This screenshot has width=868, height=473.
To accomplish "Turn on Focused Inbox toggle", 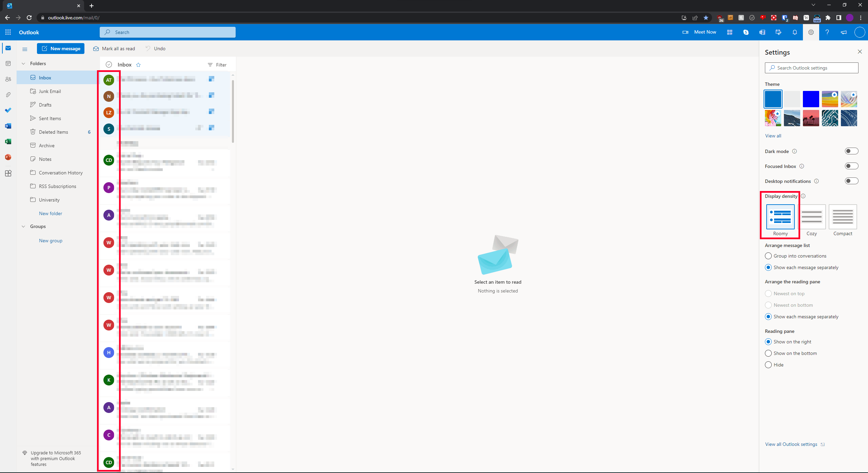I will (x=851, y=166).
